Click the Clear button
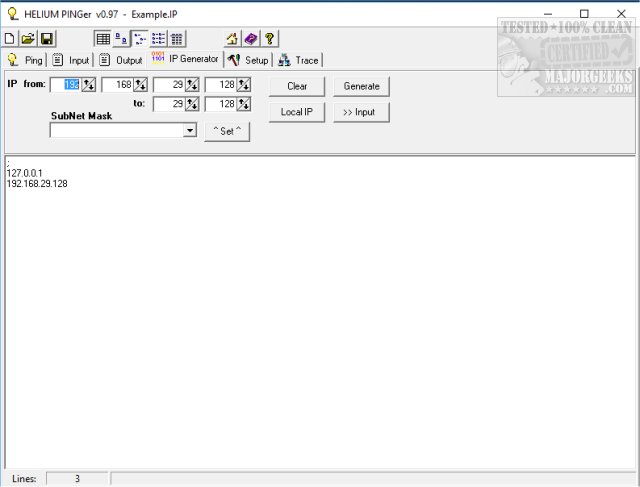The width and height of the screenshot is (640, 487). coord(297,86)
